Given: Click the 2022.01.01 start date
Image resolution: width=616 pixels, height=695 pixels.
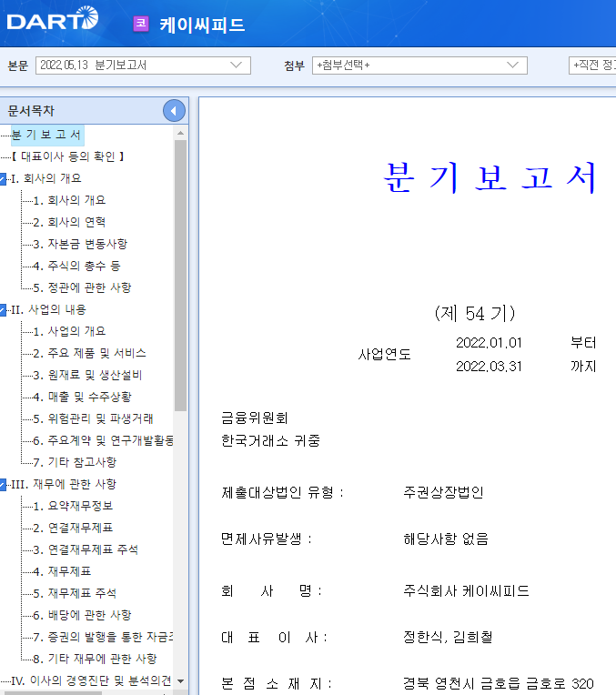Looking at the screenshot, I should pyautogui.click(x=489, y=343).
